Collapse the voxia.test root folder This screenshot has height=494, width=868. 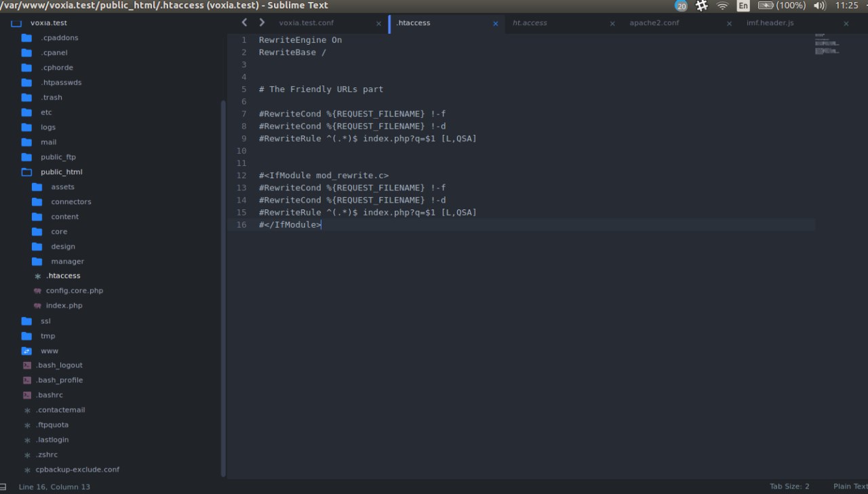pos(16,23)
